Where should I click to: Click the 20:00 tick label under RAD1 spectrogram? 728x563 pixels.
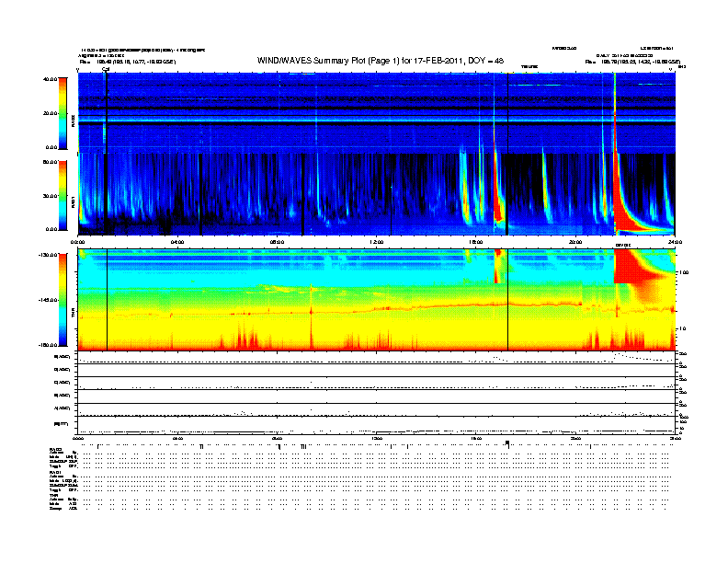575,242
